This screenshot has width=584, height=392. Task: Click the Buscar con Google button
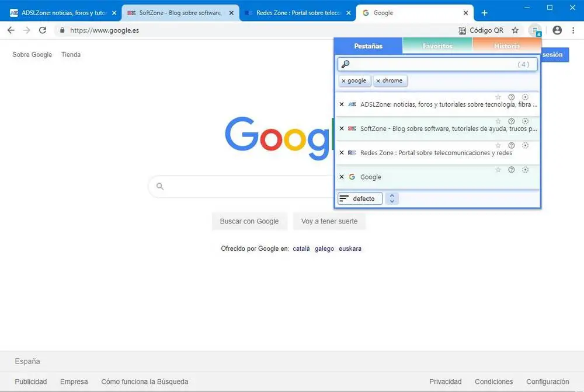click(x=249, y=221)
